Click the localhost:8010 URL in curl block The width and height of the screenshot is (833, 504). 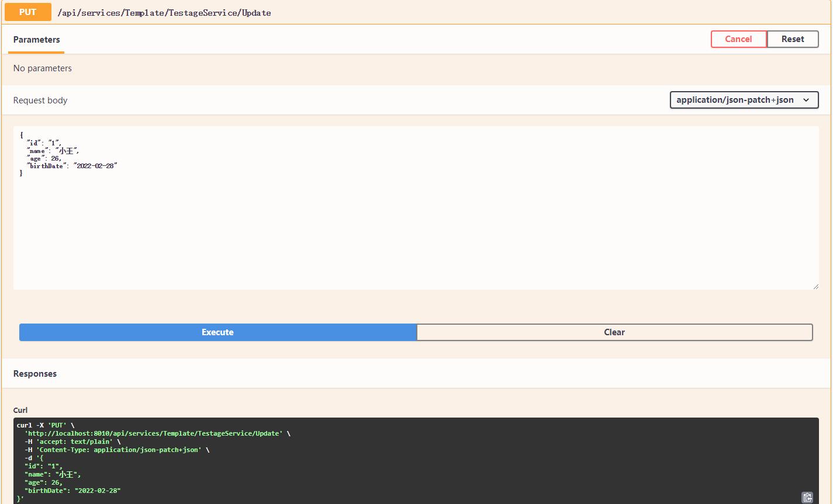(155, 433)
